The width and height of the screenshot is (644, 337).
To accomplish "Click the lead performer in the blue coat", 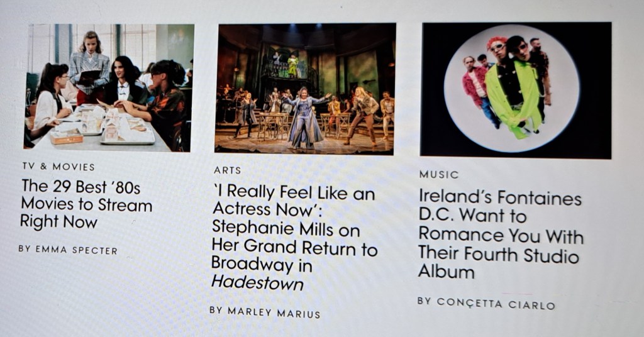I will 306,117.
